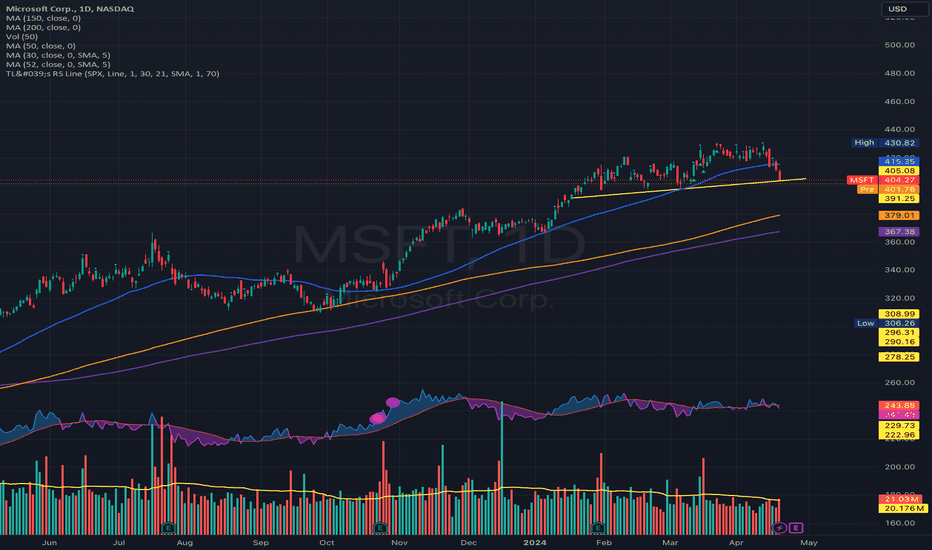Viewport: 932px width, 550px height.
Task: Select the Vol (50) indicator legend
Action: [x=21, y=36]
